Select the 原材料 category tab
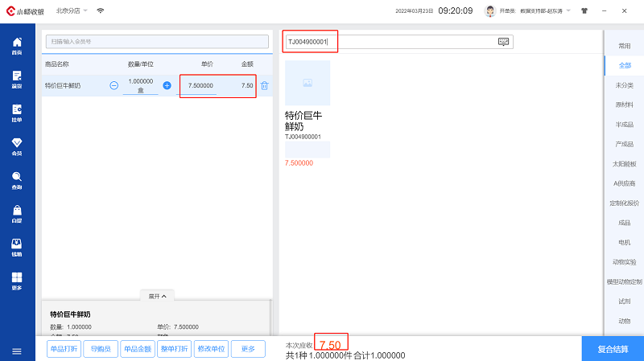Screen dimensions: 644x361 click(624, 105)
